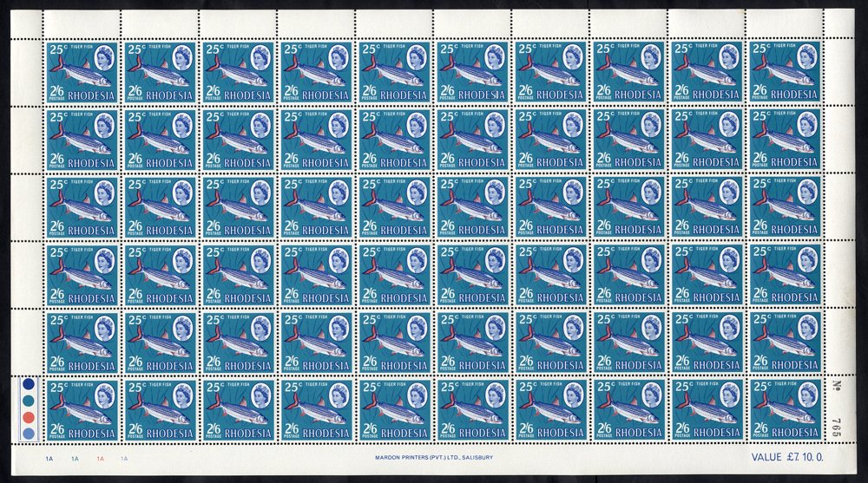Click the VALUE £7.10.0. sheet value text
The width and height of the screenshot is (868, 483).
coord(787,457)
